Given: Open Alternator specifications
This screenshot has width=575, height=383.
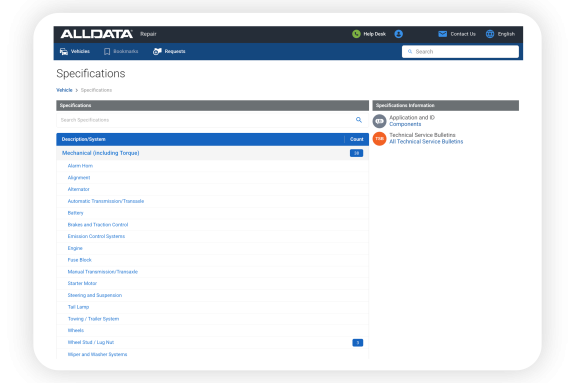Looking at the screenshot, I should pos(78,189).
